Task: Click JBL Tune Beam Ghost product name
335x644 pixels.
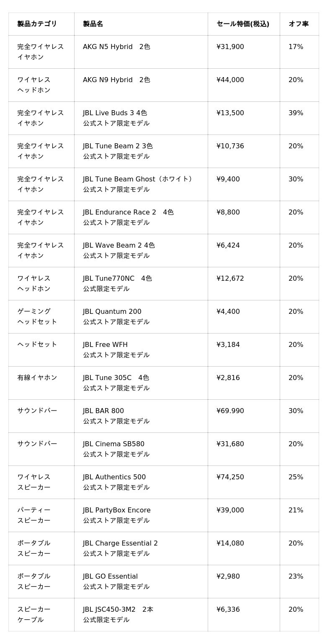Action: point(138,179)
